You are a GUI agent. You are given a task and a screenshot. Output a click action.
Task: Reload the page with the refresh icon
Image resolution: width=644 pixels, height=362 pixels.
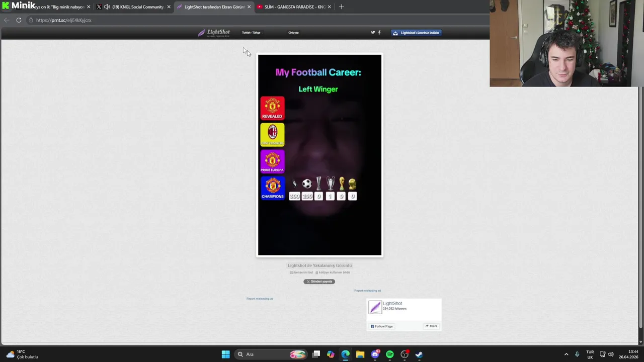[x=19, y=20]
